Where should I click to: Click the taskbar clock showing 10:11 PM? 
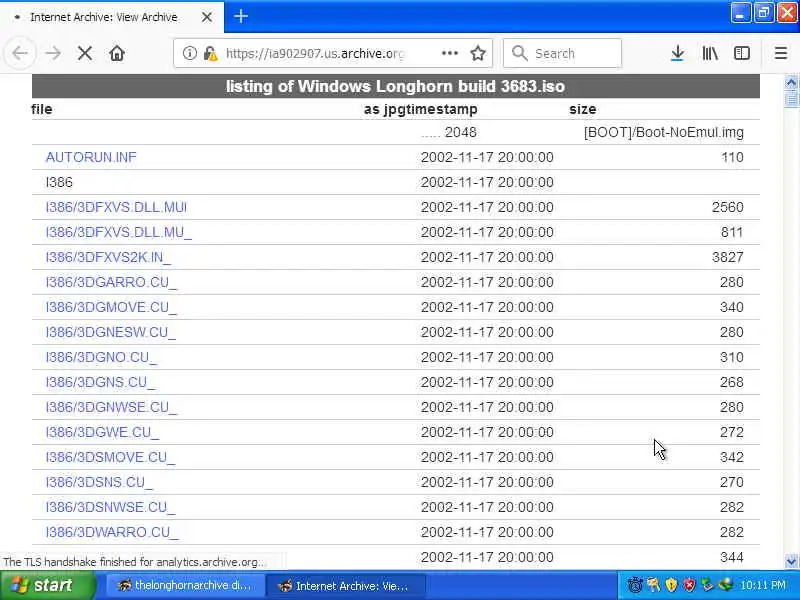click(763, 585)
